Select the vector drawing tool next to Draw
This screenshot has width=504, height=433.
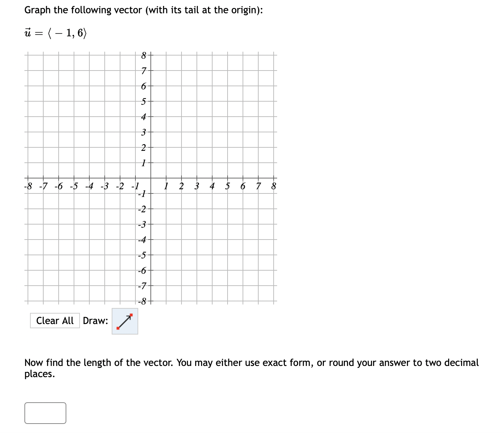[x=125, y=321]
